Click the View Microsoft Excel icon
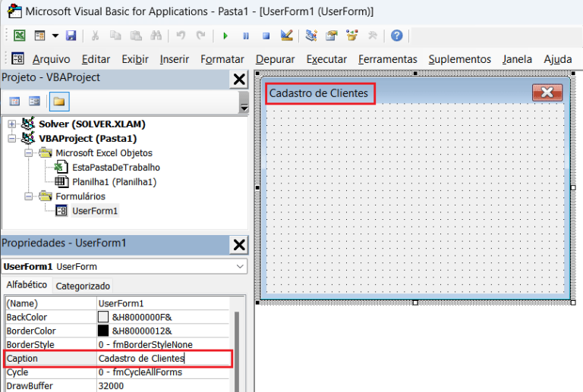 [x=20, y=36]
